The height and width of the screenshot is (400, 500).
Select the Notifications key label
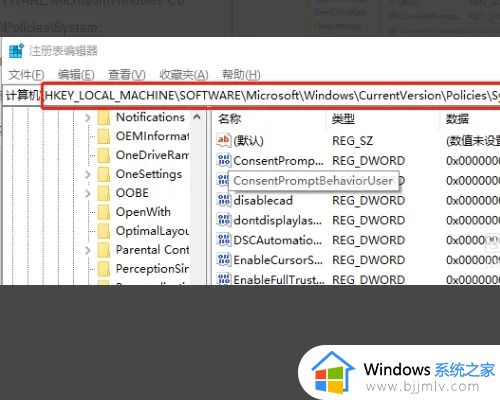tap(150, 117)
